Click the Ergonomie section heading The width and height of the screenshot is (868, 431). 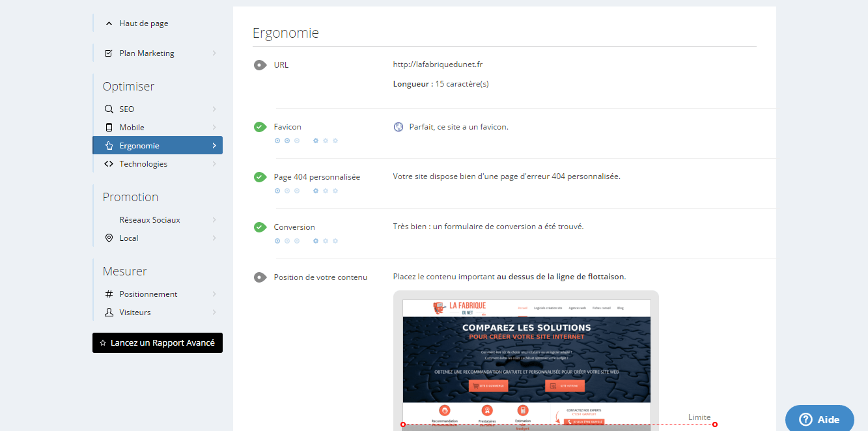coord(286,33)
